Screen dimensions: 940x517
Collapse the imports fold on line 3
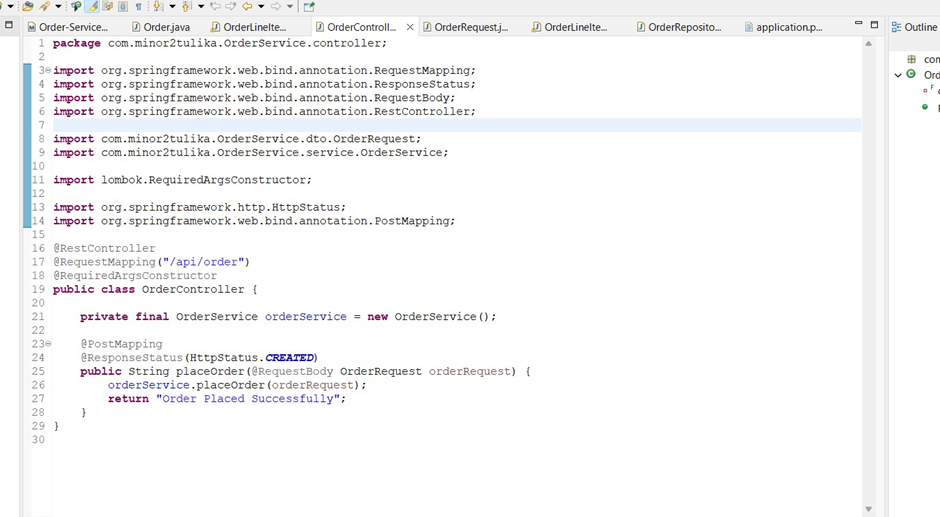click(47, 71)
